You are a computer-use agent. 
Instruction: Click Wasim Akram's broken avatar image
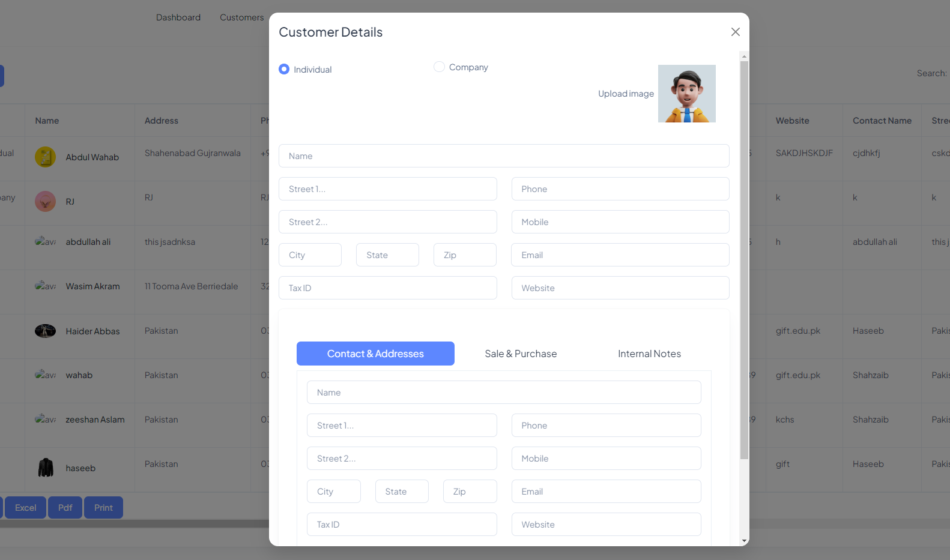coord(45,286)
